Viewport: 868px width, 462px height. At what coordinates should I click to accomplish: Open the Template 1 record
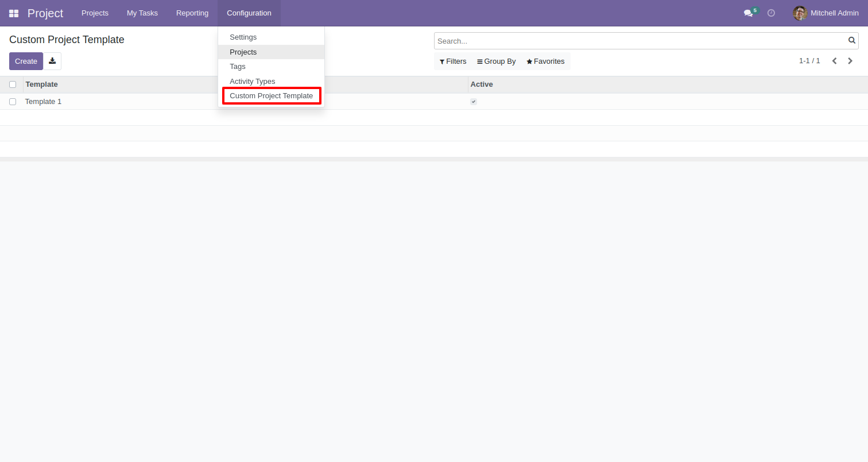click(43, 102)
